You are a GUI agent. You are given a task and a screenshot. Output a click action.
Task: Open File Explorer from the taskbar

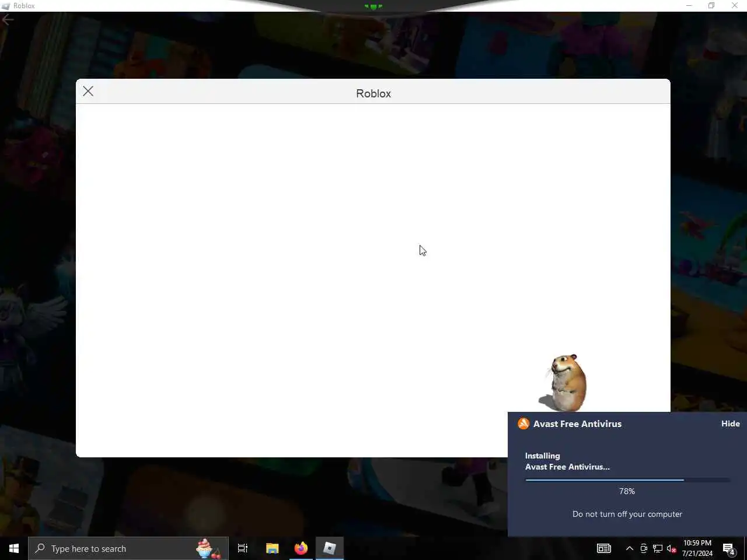click(272, 548)
